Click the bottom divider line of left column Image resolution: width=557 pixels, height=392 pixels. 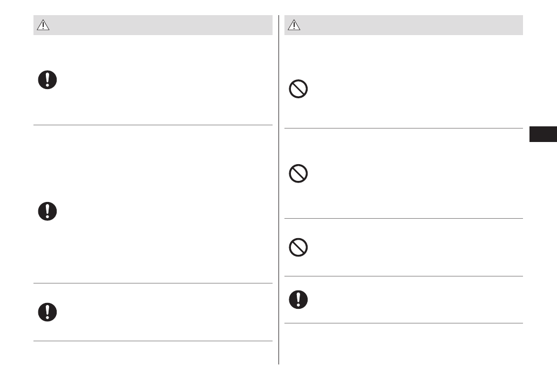tap(153, 341)
